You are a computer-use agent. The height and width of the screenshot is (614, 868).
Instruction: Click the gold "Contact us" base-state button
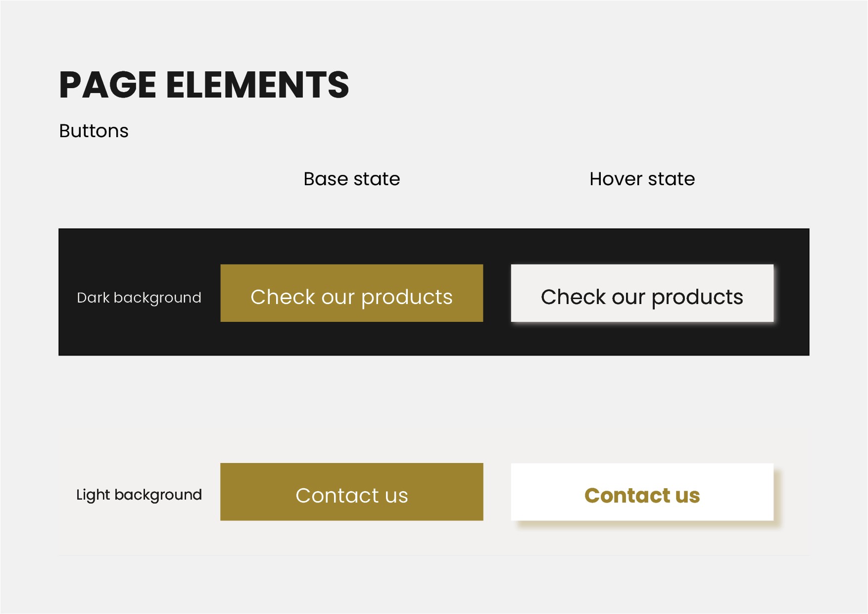pos(351,492)
